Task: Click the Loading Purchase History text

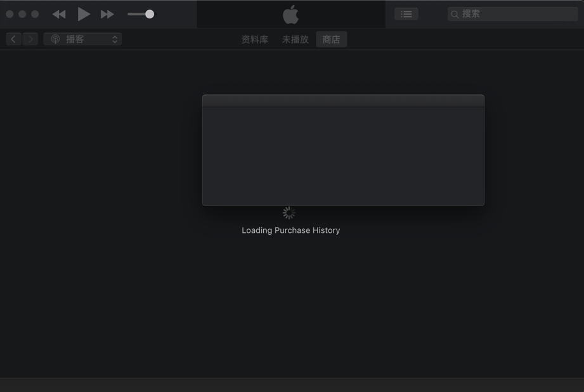Action: coord(291,230)
